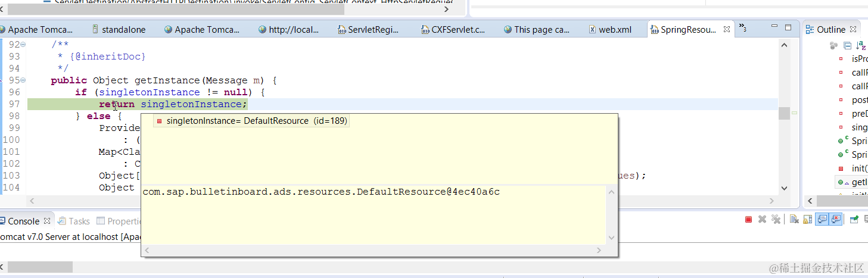The height and width of the screenshot is (278, 868).
Task: Select the post... field in Outline
Action: coord(854,100)
